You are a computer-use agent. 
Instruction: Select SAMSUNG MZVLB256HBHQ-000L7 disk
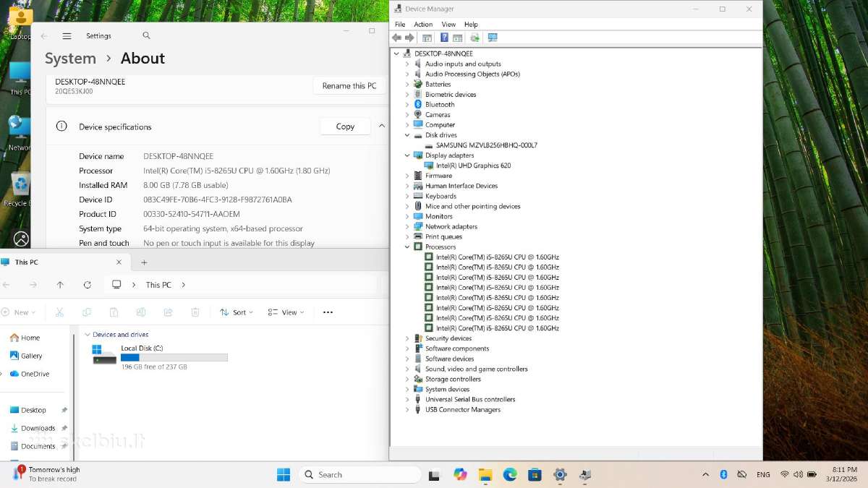(x=486, y=145)
